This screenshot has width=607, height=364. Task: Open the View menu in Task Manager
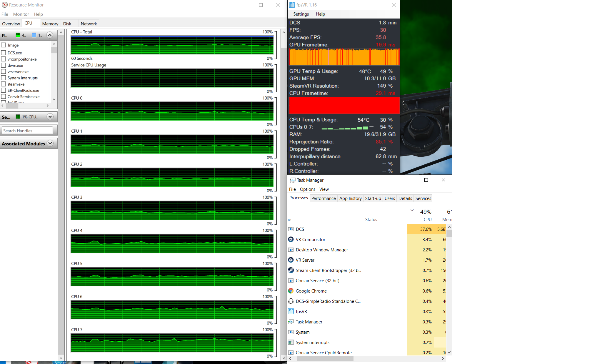324,189
